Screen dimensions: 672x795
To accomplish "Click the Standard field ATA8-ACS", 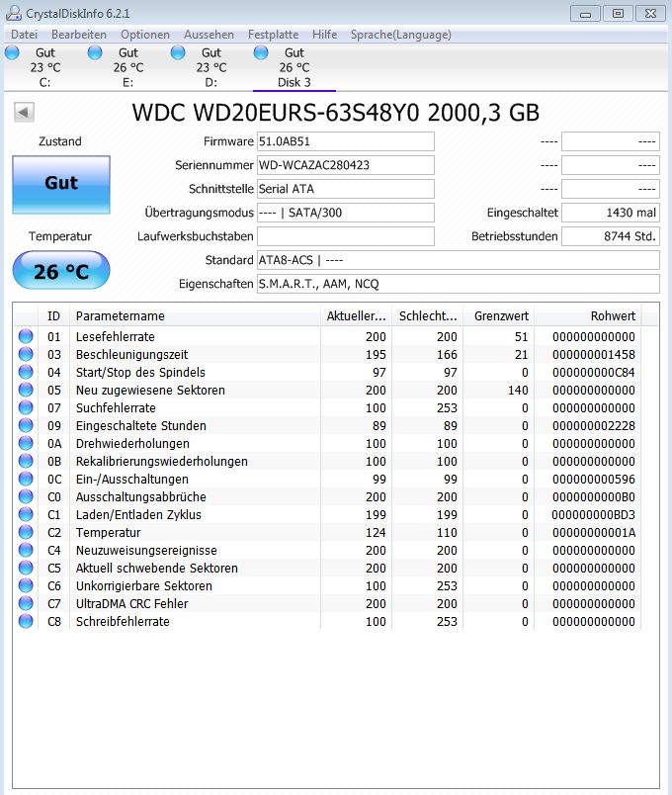I will pyautogui.click(x=459, y=260).
